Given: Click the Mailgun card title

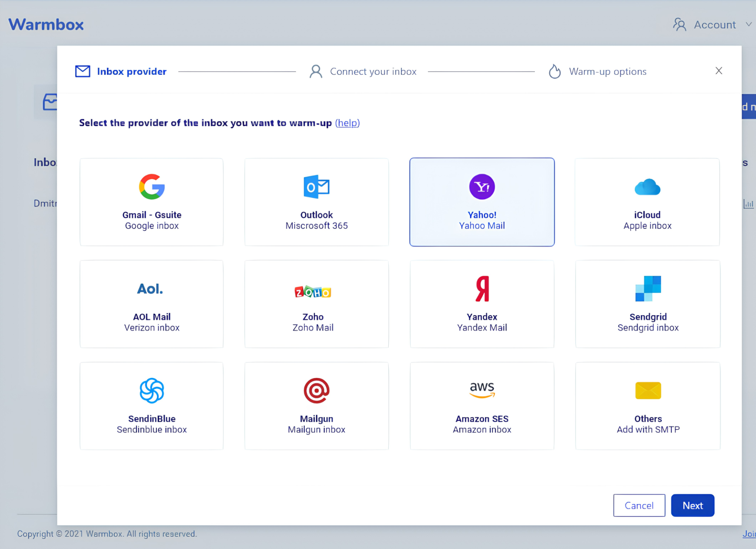Looking at the screenshot, I should [x=316, y=419].
